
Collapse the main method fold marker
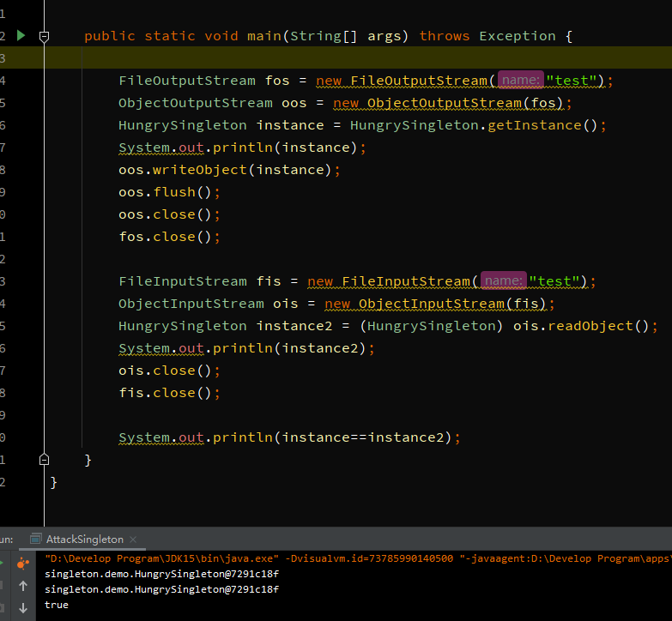[44, 36]
